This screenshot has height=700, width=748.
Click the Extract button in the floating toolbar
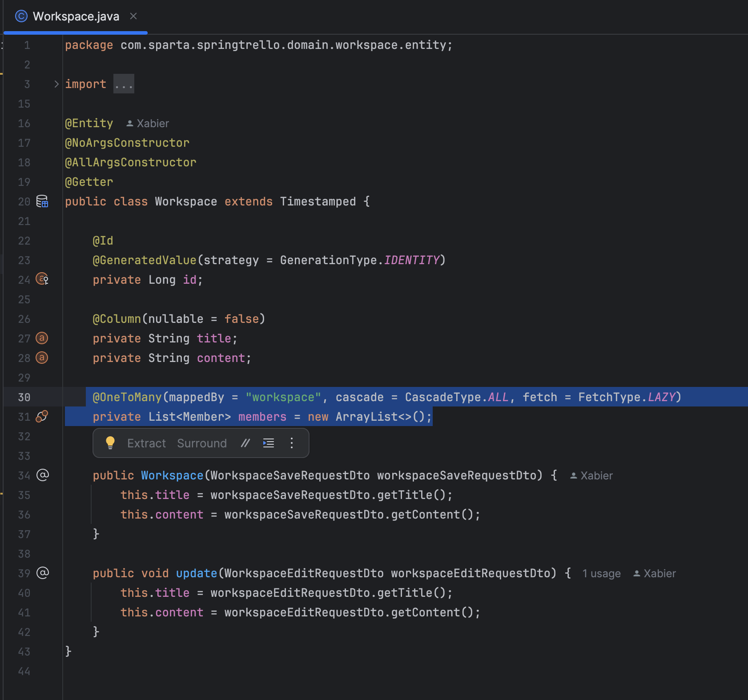click(x=146, y=443)
